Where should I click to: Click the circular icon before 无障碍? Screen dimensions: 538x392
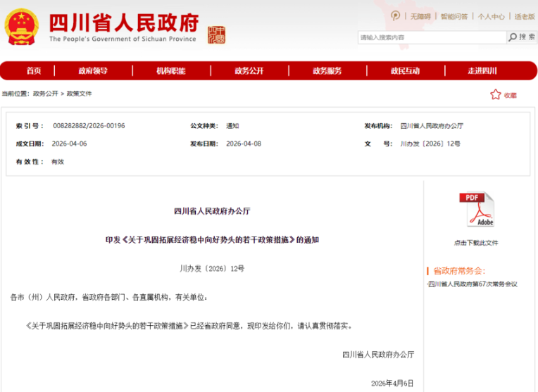395,15
